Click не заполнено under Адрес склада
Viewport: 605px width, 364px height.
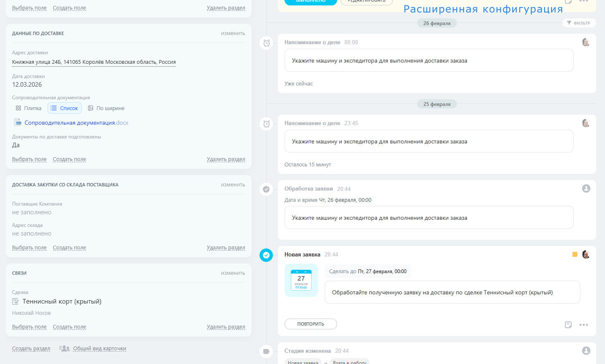click(x=32, y=233)
